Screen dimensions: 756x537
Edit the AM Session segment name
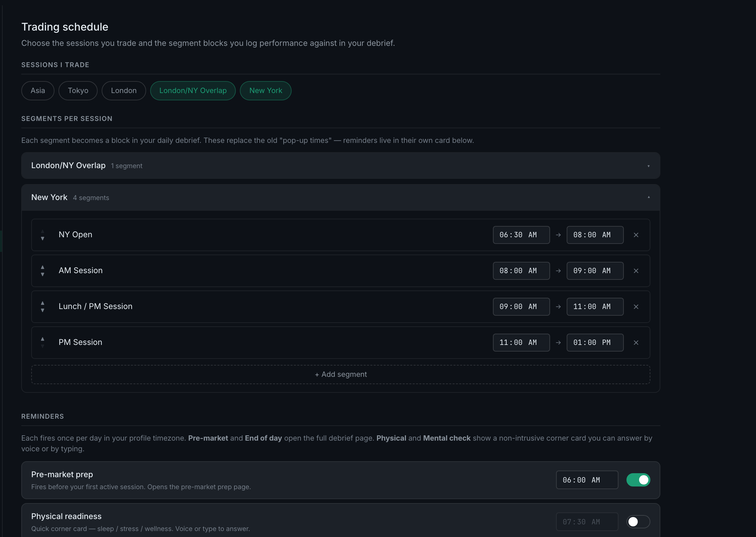(81, 270)
